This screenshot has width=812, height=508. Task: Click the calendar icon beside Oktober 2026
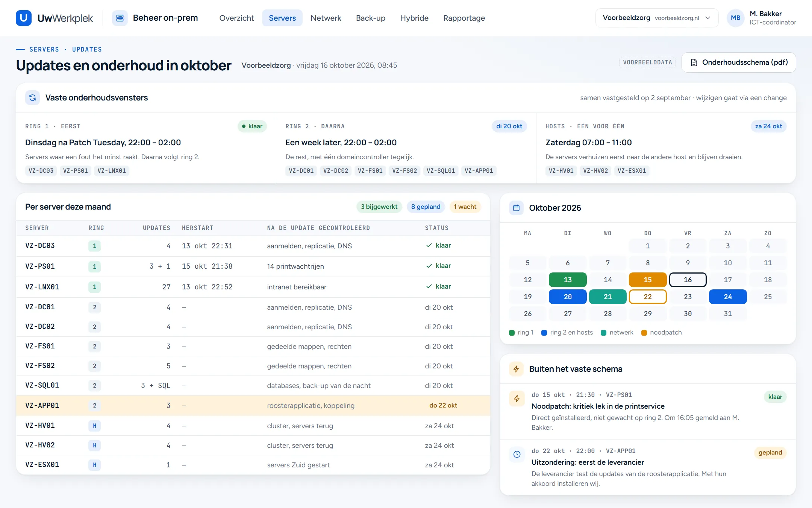(516, 208)
